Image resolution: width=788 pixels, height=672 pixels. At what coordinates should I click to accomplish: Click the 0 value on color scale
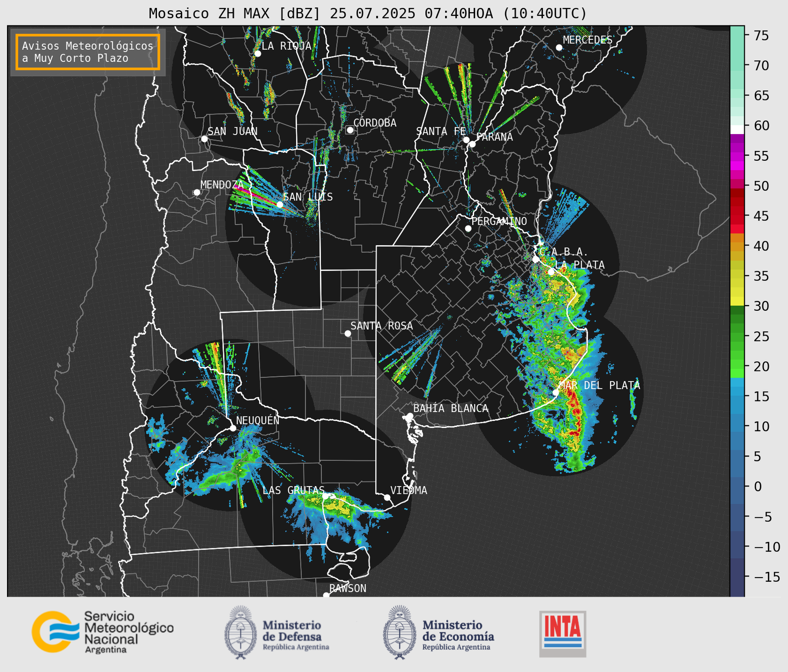coord(758,486)
